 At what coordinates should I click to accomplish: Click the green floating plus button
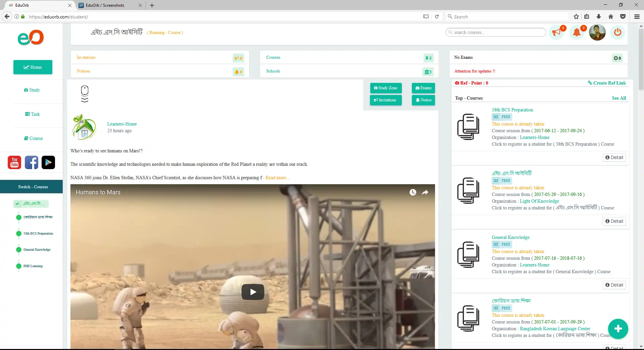[618, 329]
